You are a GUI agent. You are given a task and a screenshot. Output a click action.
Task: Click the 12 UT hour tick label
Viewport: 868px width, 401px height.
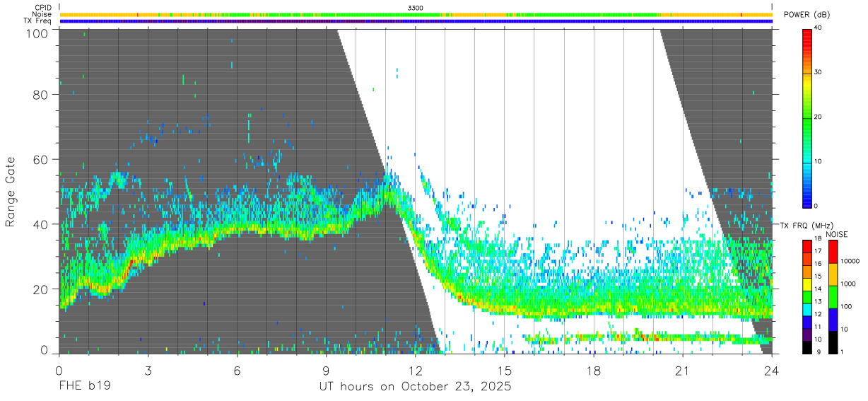(416, 371)
